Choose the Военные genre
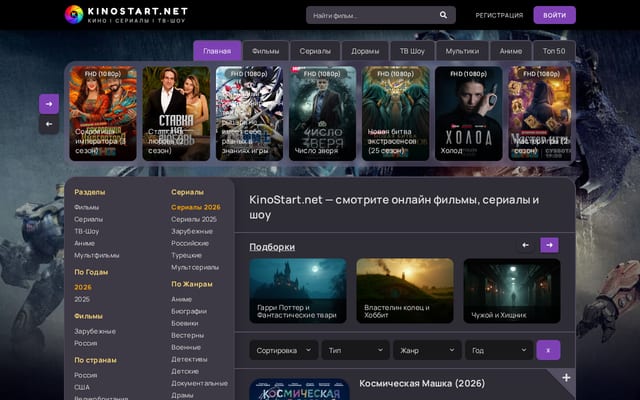Image resolution: width=640 pixels, height=400 pixels. point(186,347)
